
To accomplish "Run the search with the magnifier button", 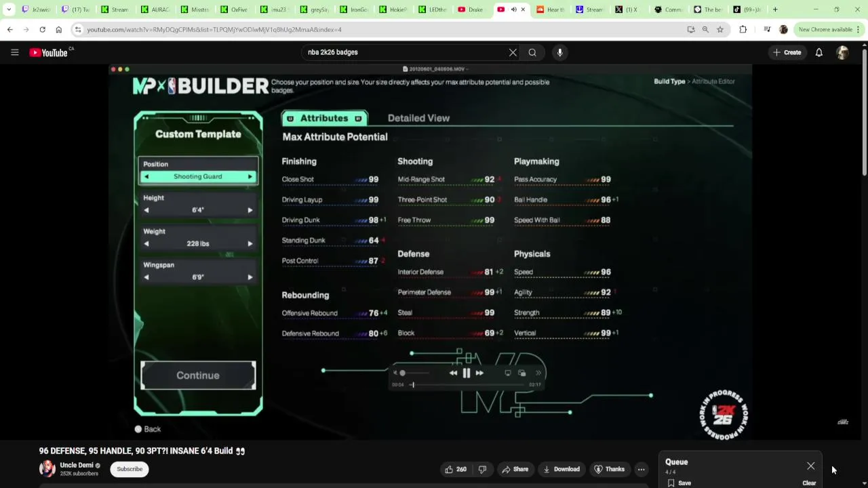I will pos(532,52).
